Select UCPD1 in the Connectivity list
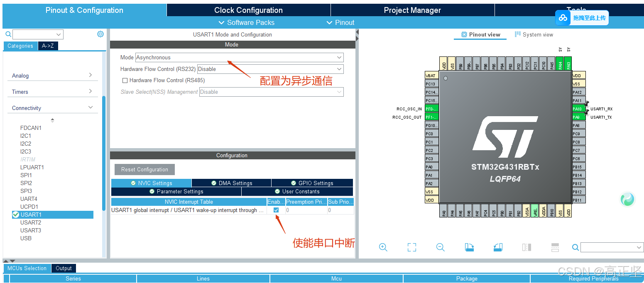The width and height of the screenshot is (644, 283). [29, 207]
